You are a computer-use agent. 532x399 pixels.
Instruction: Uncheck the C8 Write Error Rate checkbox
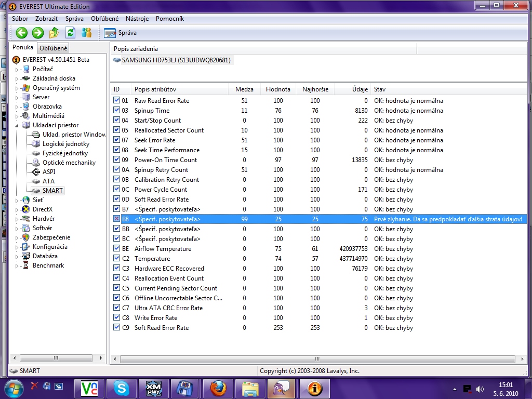(x=116, y=317)
